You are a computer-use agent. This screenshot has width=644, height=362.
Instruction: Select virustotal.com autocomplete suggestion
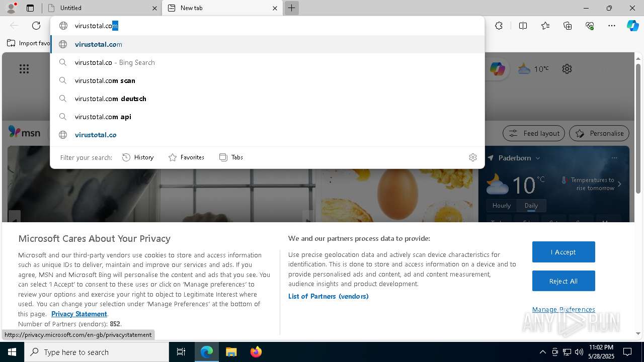tap(267, 44)
